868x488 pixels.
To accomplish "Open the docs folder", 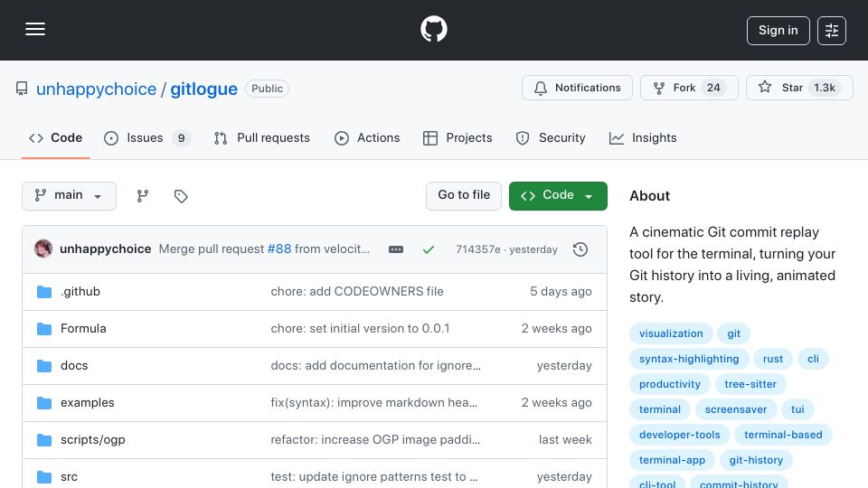I will [x=74, y=366].
